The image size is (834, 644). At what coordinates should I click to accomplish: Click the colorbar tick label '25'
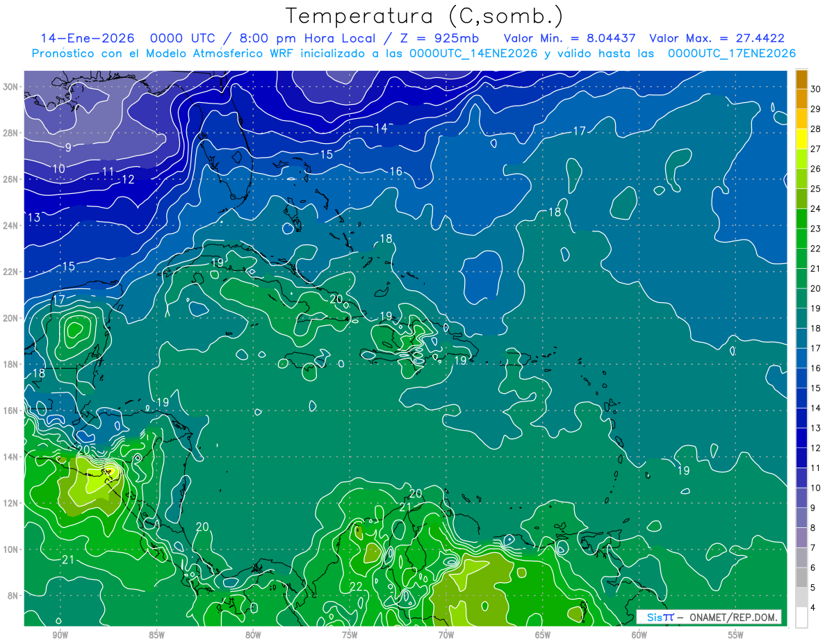[816, 189]
